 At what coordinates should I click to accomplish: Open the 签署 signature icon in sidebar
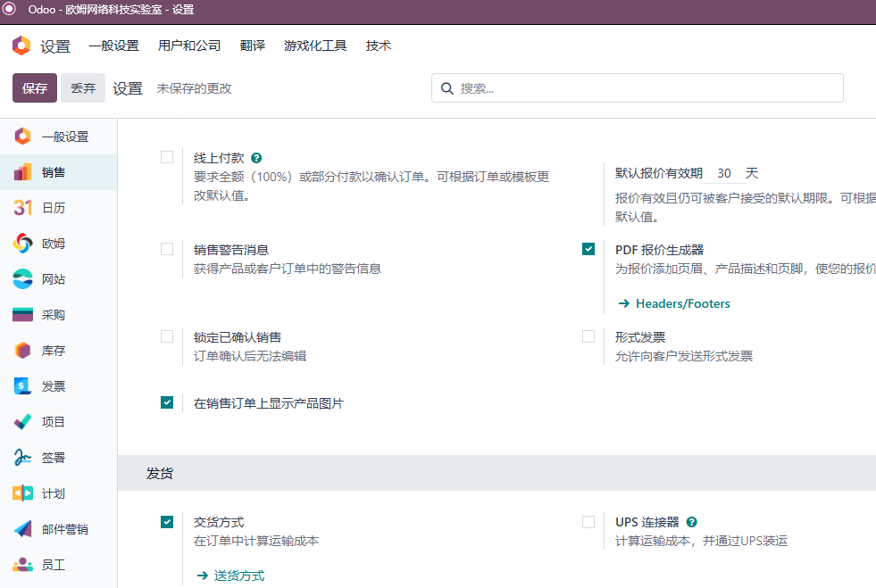coord(22,458)
